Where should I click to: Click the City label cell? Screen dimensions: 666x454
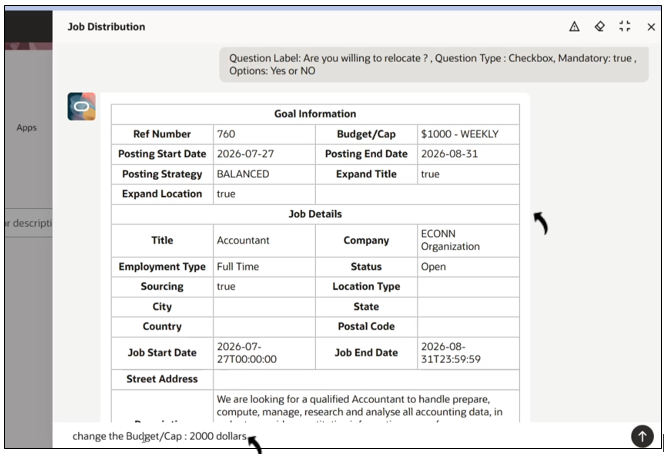tap(162, 307)
